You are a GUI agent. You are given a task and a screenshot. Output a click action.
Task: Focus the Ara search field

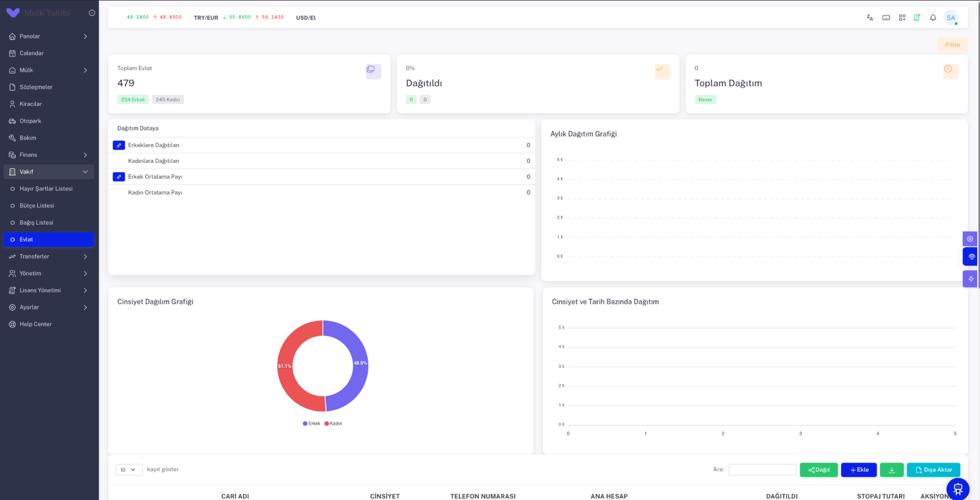coord(763,469)
